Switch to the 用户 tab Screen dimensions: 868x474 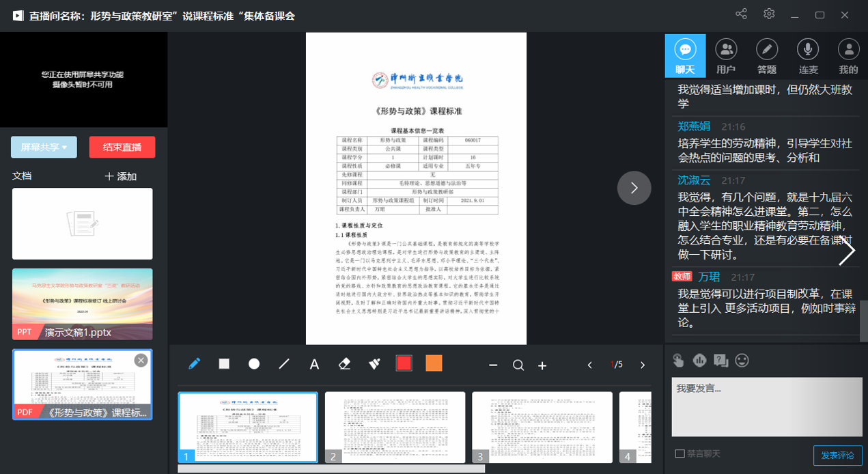point(726,56)
